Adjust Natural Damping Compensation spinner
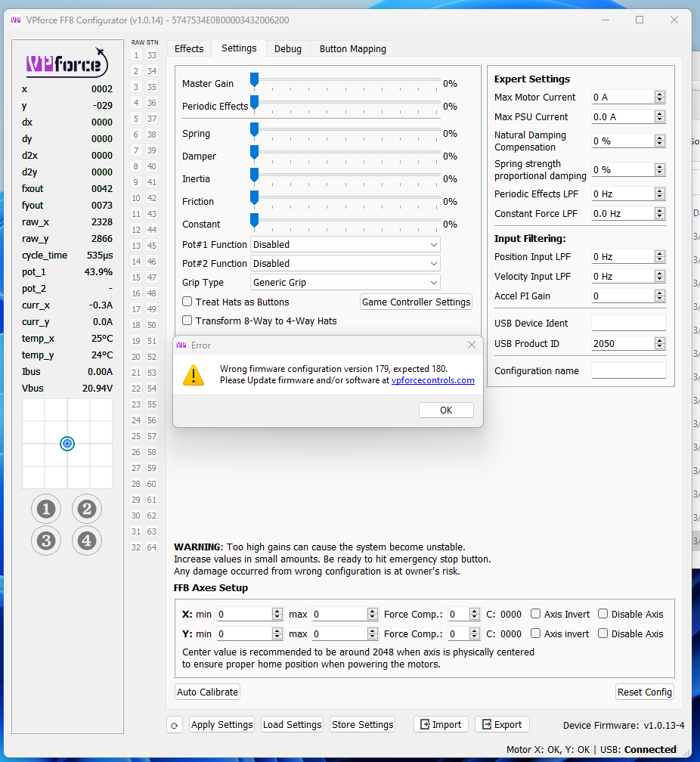Image resolution: width=700 pixels, height=762 pixels. pos(660,141)
